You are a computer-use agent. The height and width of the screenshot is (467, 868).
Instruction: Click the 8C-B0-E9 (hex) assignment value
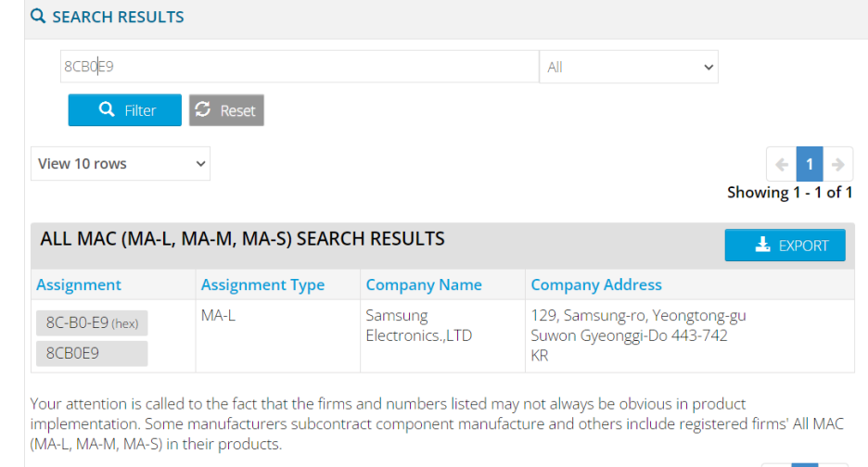(x=92, y=323)
